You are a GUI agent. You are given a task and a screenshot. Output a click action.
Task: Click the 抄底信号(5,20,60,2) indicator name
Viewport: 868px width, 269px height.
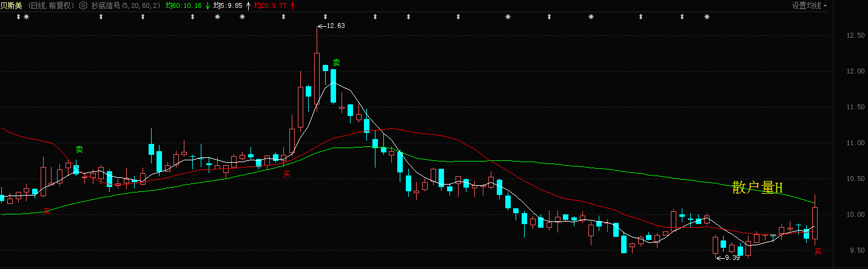tap(126, 5)
